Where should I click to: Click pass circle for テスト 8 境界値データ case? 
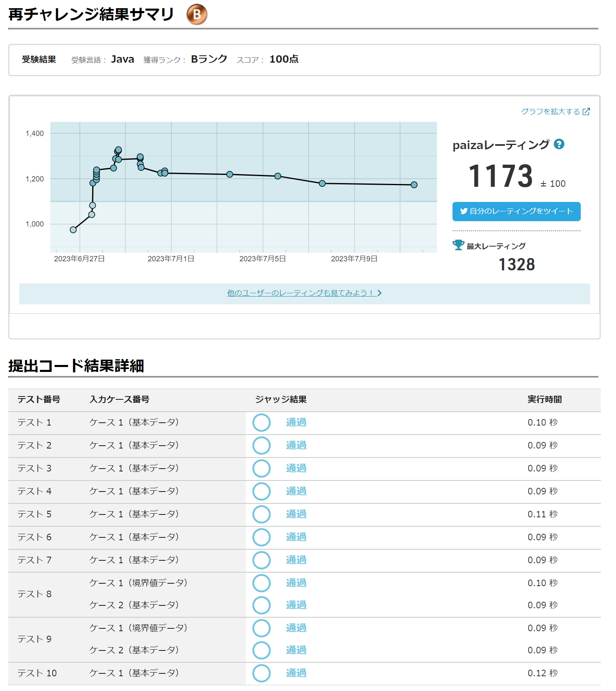pos(261,583)
